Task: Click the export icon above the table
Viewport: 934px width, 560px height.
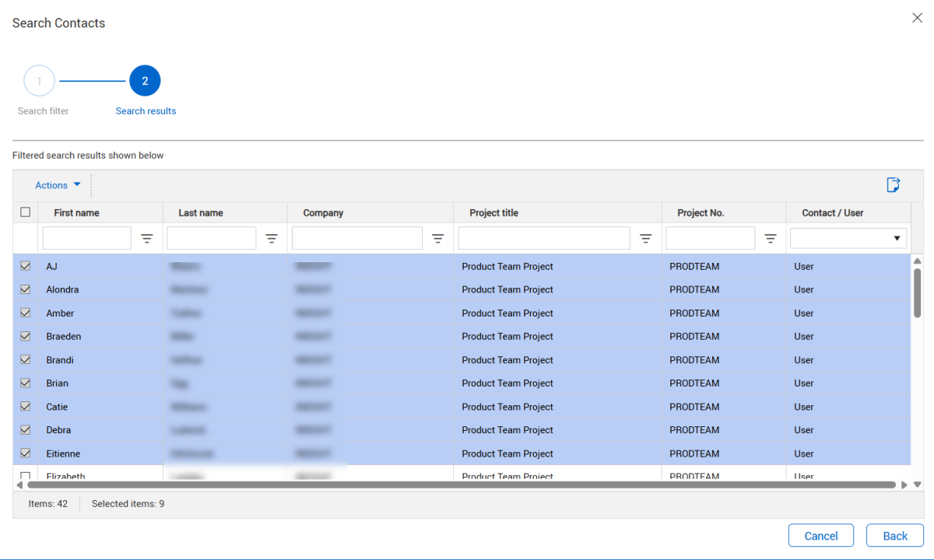Action: point(894,185)
